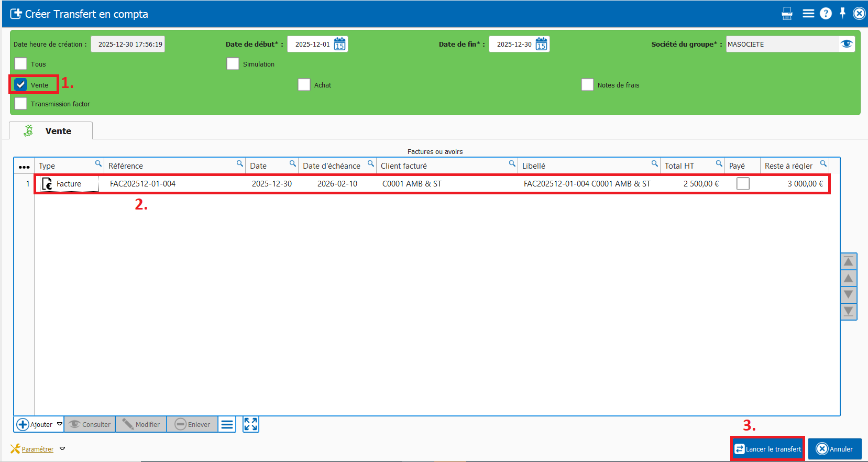This screenshot has height=462, width=868.
Task: Expand the Paramétrer dropdown arrow
Action: pos(62,449)
